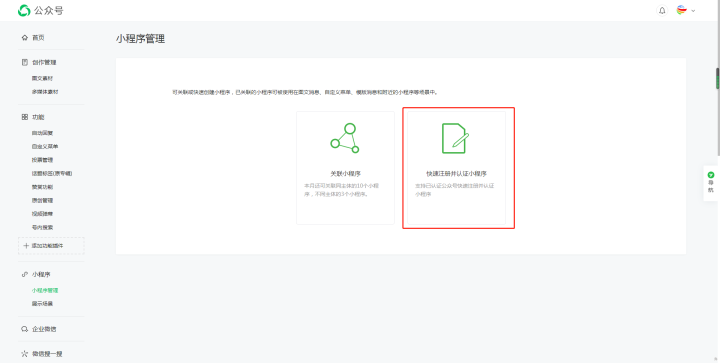Screen dimensions: 720x363
Task: Select 原创管理 menu item
Action: (x=42, y=201)
